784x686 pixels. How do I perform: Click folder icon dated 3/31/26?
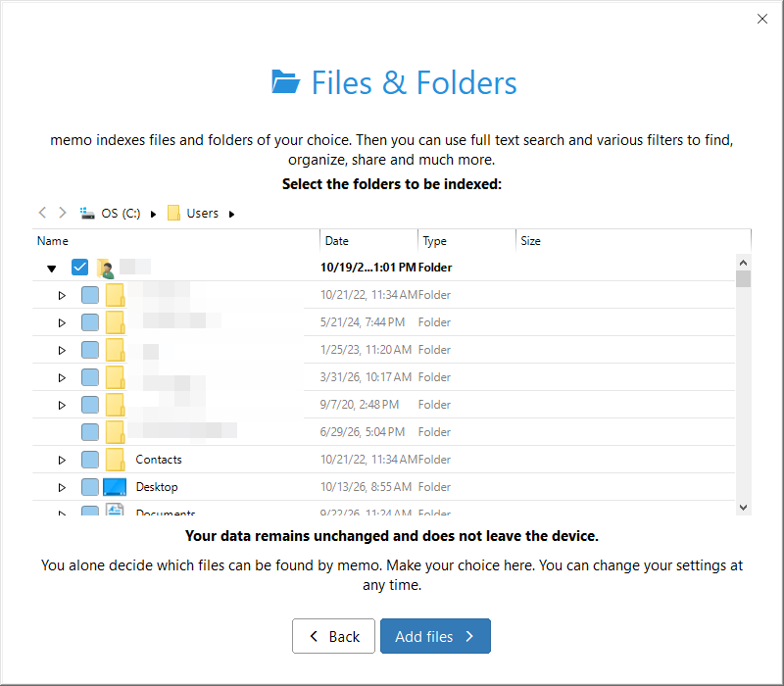tap(115, 377)
